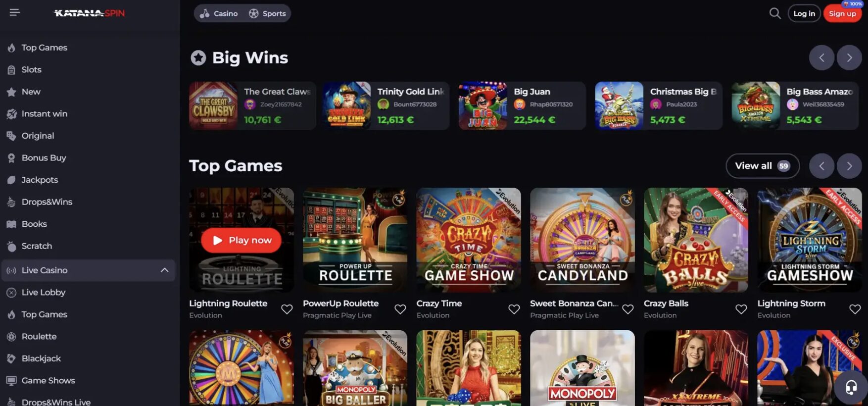Switch to the Sports tab

[268, 13]
